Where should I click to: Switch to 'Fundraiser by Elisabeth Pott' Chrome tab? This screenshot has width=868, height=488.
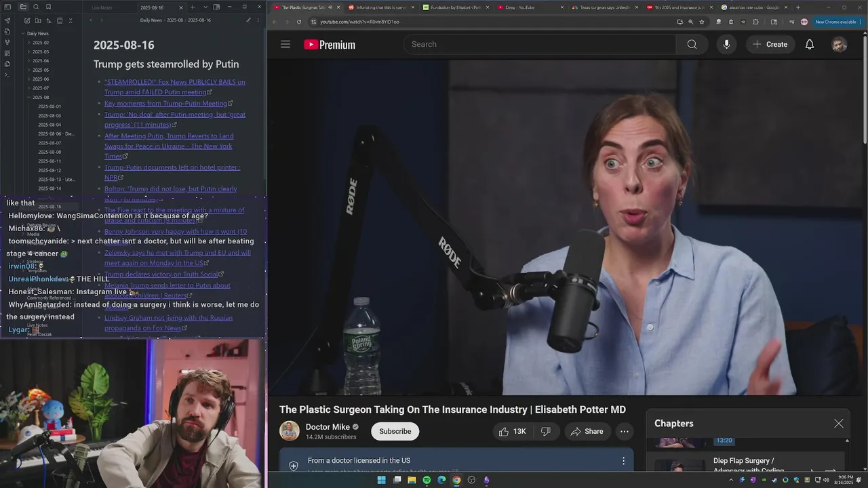click(456, 7)
